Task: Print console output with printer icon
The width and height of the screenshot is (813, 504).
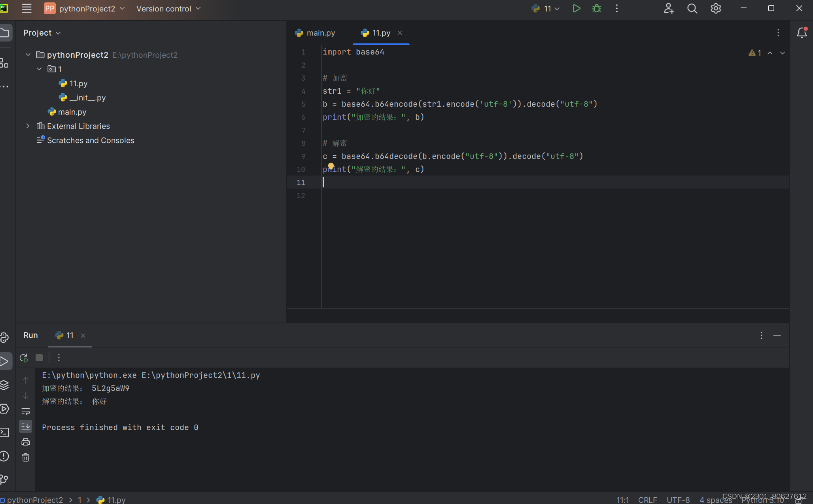Action: (x=26, y=442)
